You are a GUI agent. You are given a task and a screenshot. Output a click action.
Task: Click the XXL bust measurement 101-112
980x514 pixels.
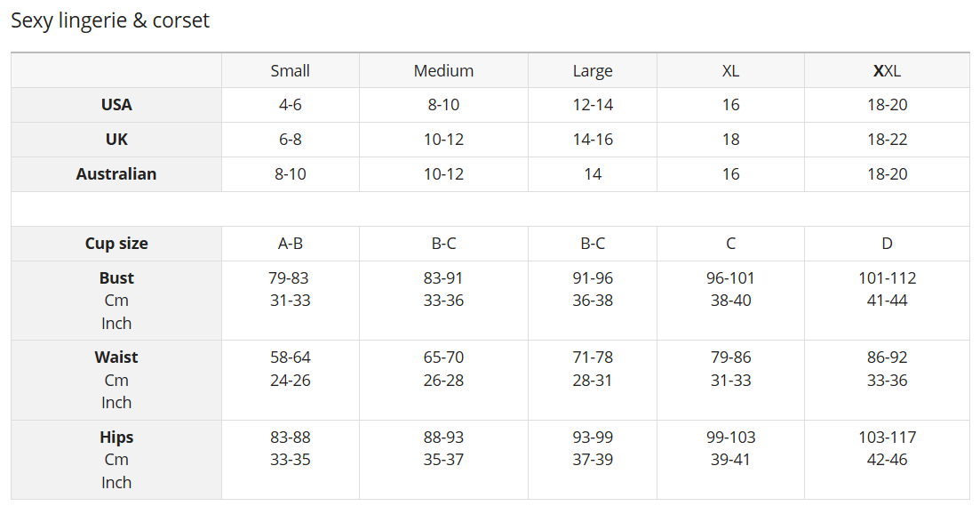(x=887, y=278)
